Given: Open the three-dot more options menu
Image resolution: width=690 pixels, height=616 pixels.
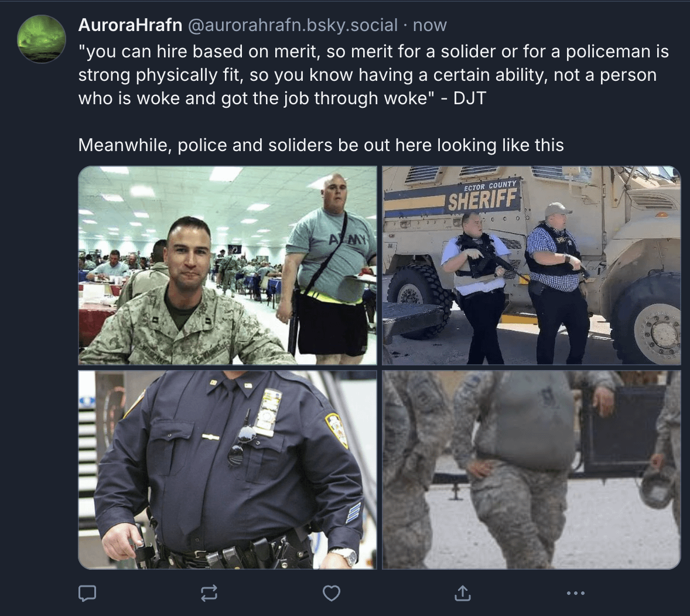Looking at the screenshot, I should pyautogui.click(x=576, y=593).
